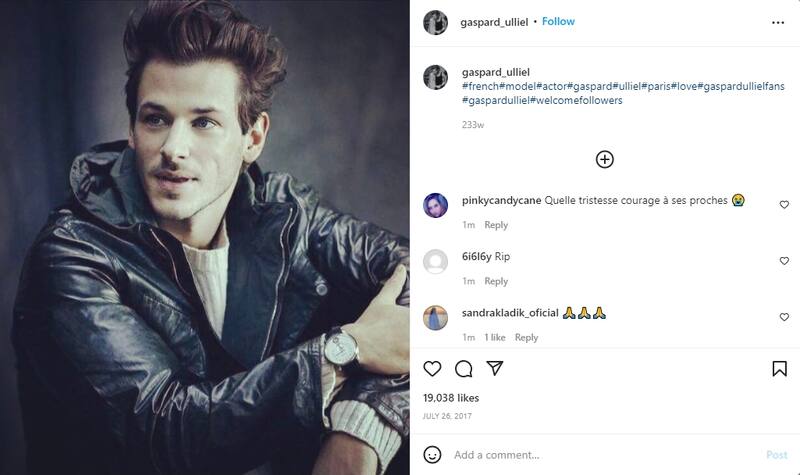Screen dimensions: 800x475
Task: Like sandrakladik_oficial's comment
Action: [784, 317]
